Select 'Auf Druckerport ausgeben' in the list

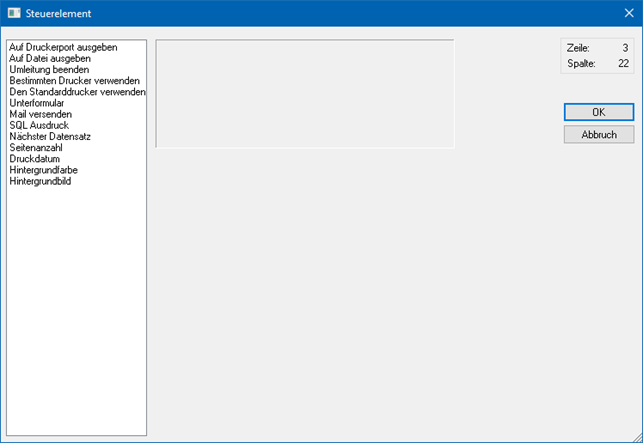[x=63, y=47]
